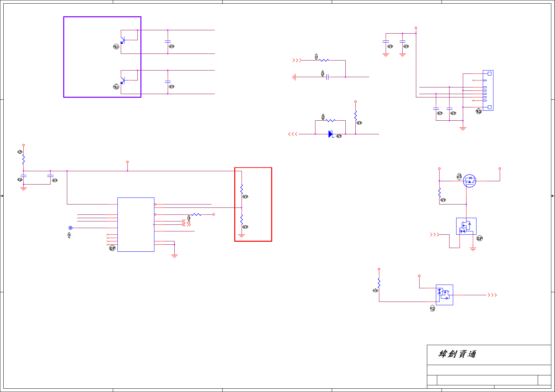
Task: Click ground symbol under the voltage divider
Action: pyautogui.click(x=242, y=236)
